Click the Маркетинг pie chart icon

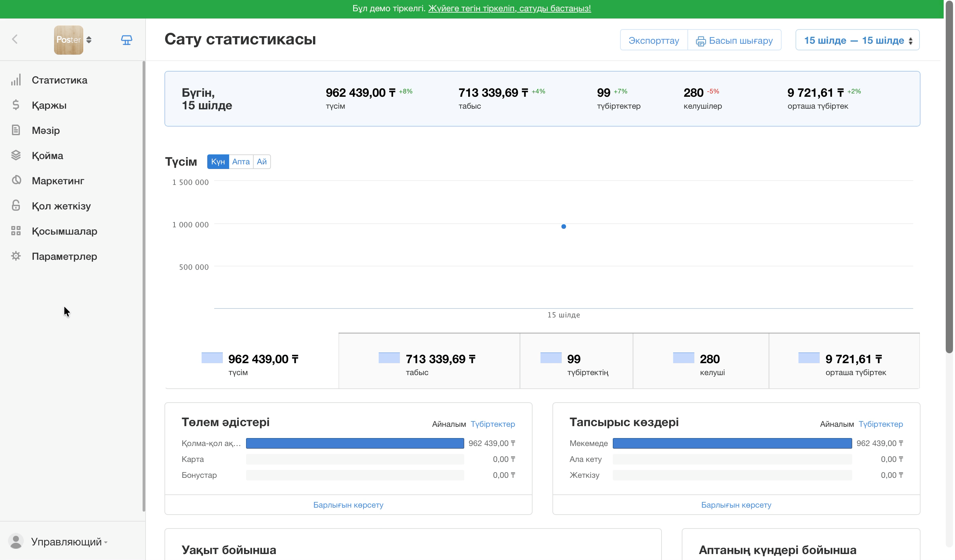click(16, 180)
